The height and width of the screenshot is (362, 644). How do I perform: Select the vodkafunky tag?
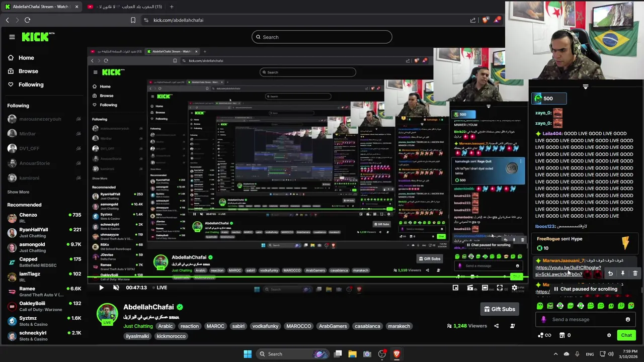tap(265, 326)
